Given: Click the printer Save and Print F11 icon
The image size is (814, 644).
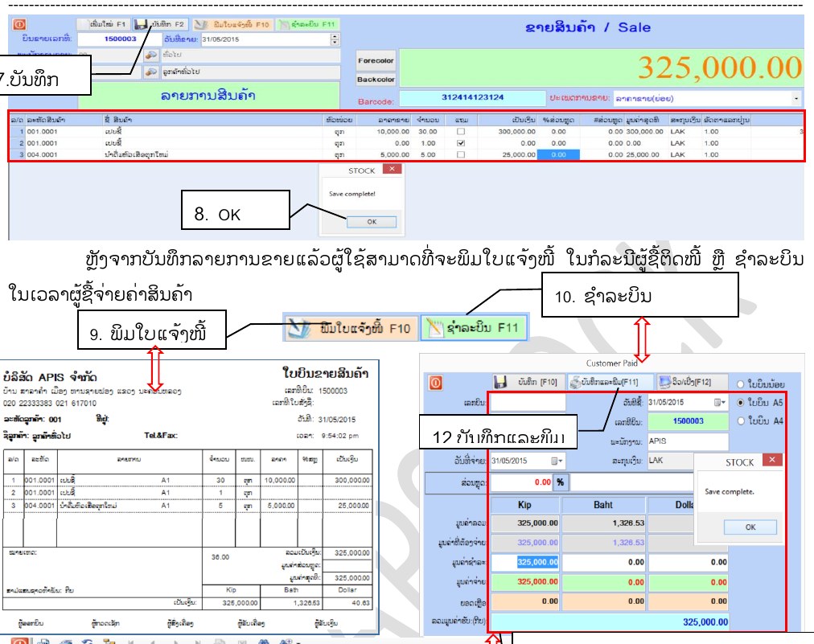Looking at the screenshot, I should pos(575,383).
